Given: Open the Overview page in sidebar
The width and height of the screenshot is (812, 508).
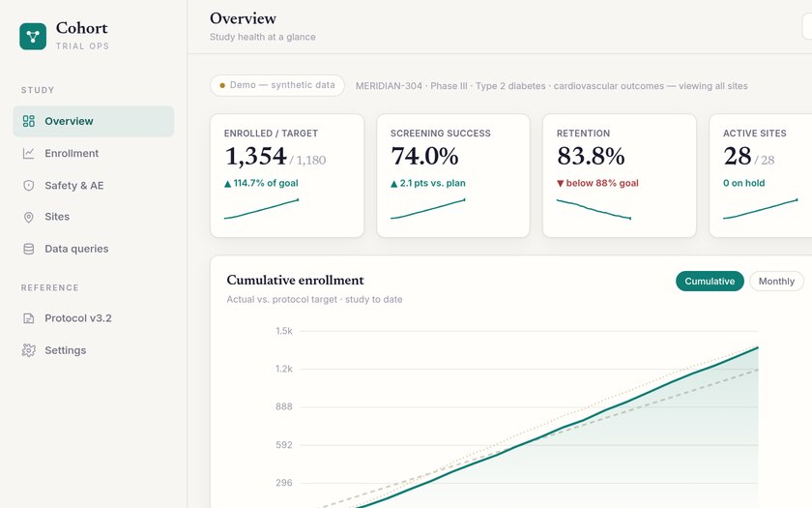Looking at the screenshot, I should [x=93, y=121].
